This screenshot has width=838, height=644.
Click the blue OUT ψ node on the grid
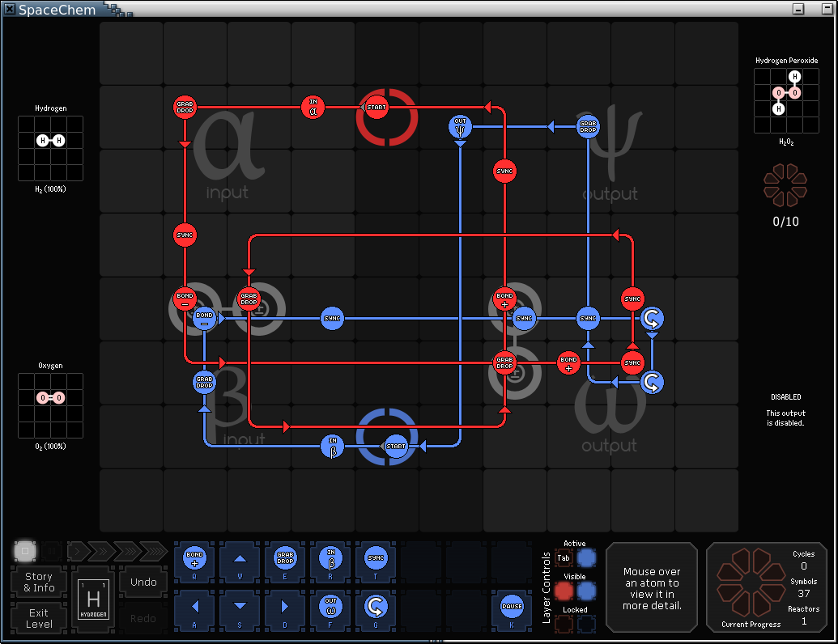click(x=460, y=126)
